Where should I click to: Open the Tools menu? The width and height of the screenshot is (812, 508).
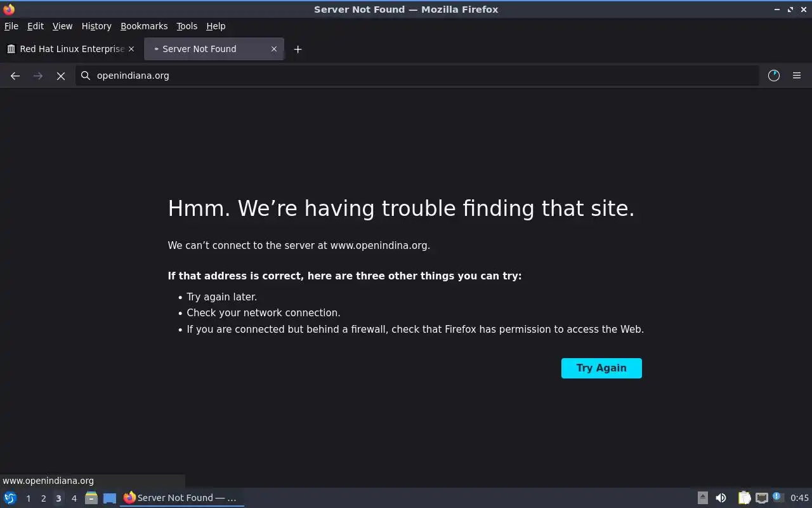coord(187,26)
